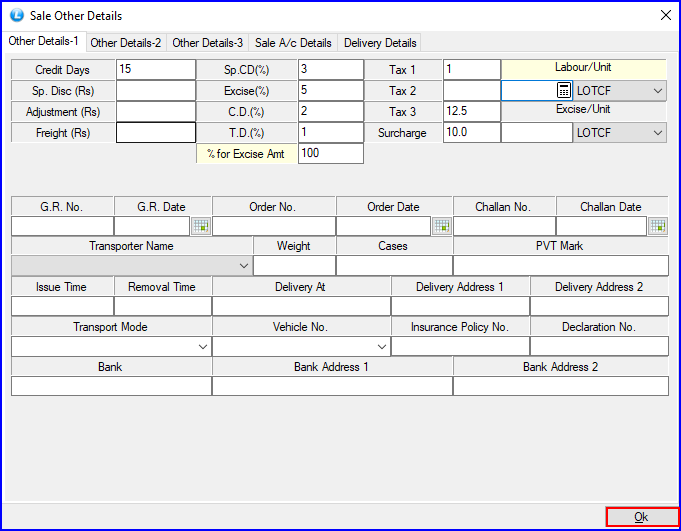The height and width of the screenshot is (531, 681).
Task: Click the 'Sale Other Details' window title
Action: [76, 16]
